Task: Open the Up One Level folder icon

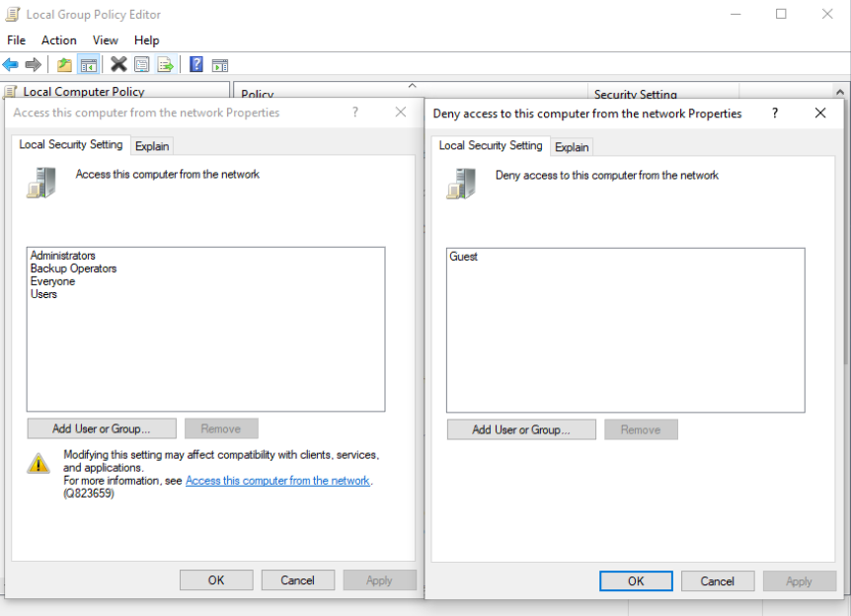Action: click(x=63, y=63)
